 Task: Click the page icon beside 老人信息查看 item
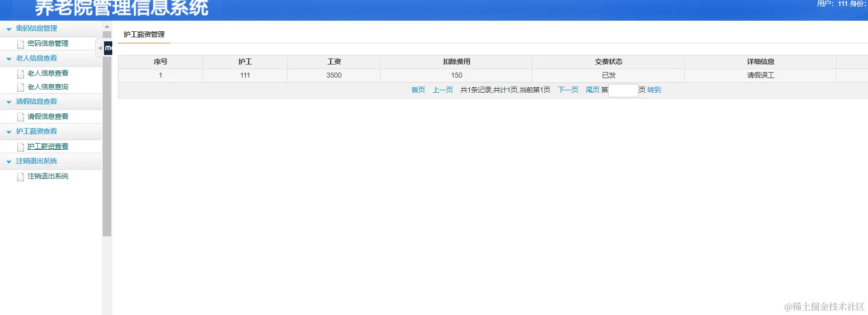point(21,74)
